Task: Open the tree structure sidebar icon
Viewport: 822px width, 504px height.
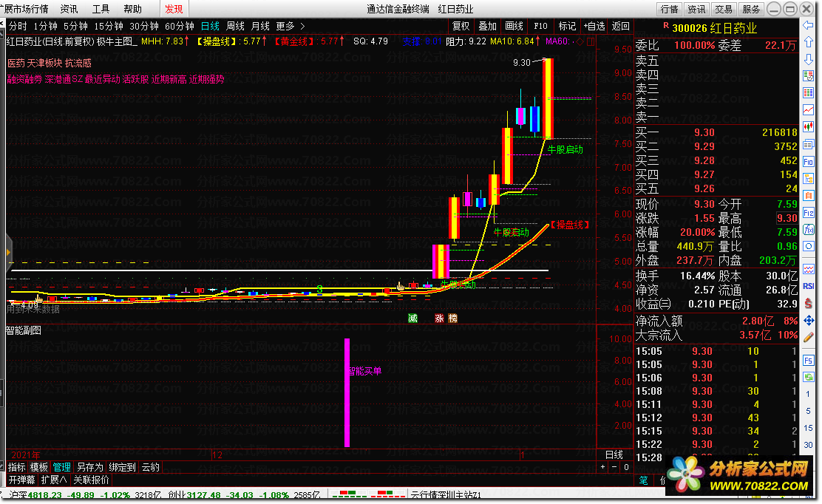Action: click(x=808, y=179)
